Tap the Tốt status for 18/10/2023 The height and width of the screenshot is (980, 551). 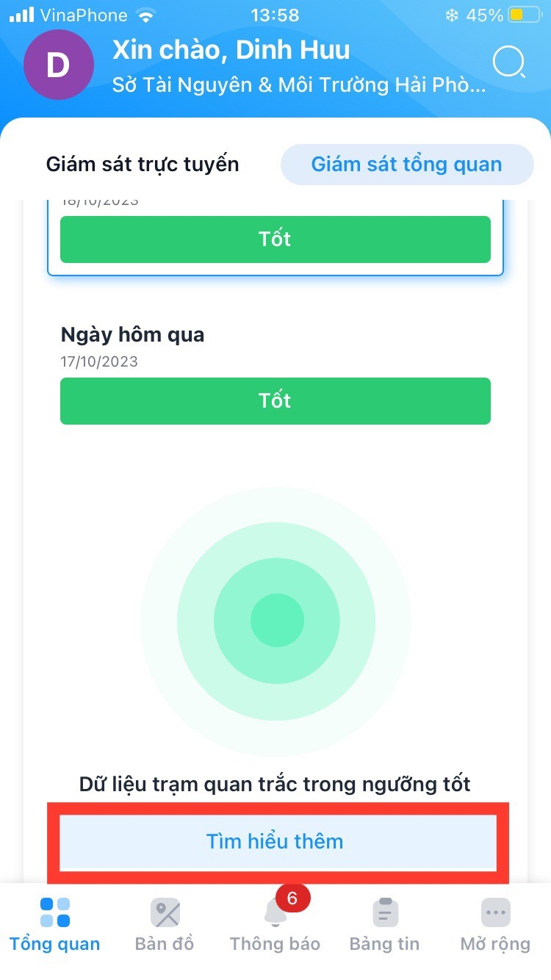275,239
